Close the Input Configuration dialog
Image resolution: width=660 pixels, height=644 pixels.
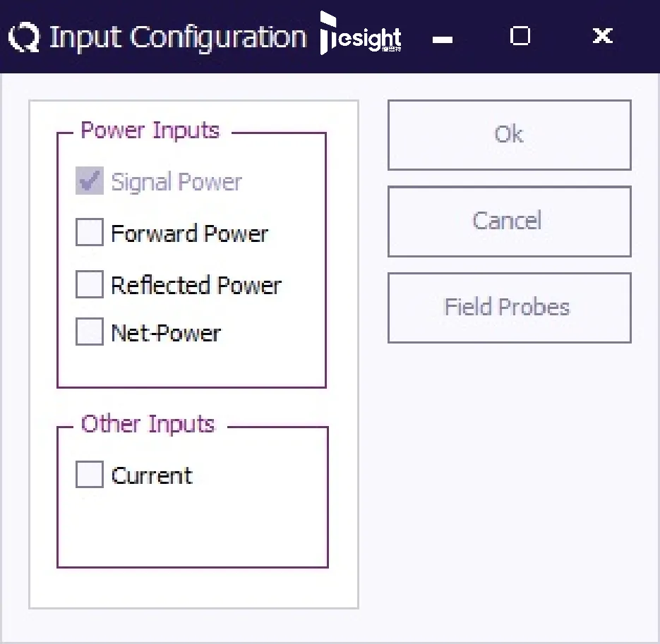coord(602,36)
